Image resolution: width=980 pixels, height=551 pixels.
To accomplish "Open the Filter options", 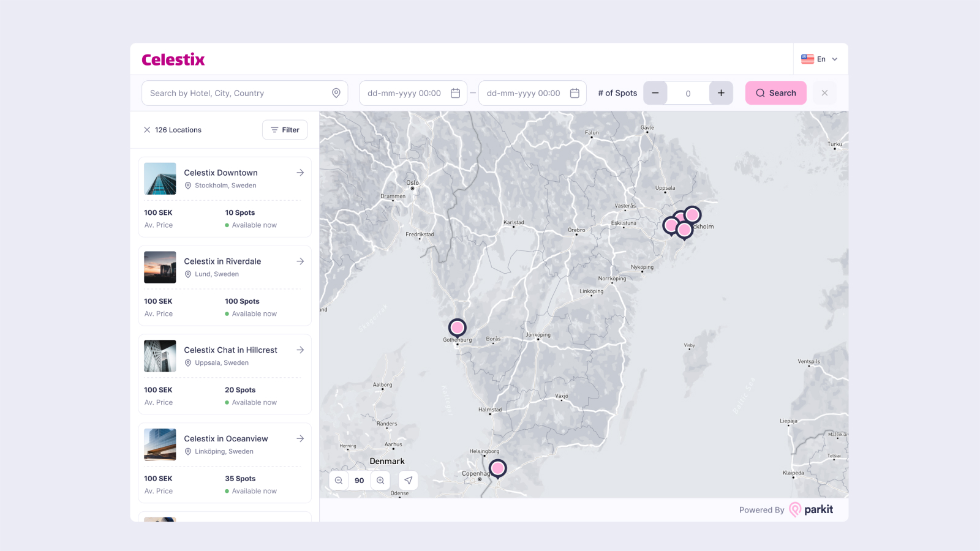I will coord(285,130).
